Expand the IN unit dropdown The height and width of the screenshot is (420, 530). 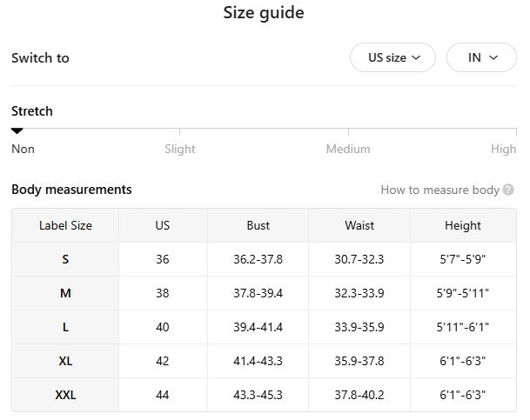click(x=480, y=57)
